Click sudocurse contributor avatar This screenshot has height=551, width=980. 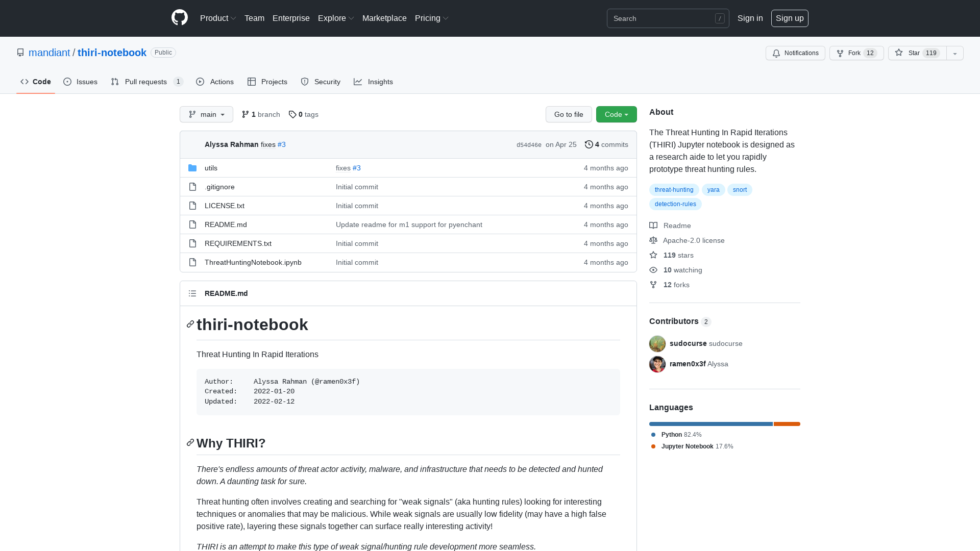click(657, 344)
